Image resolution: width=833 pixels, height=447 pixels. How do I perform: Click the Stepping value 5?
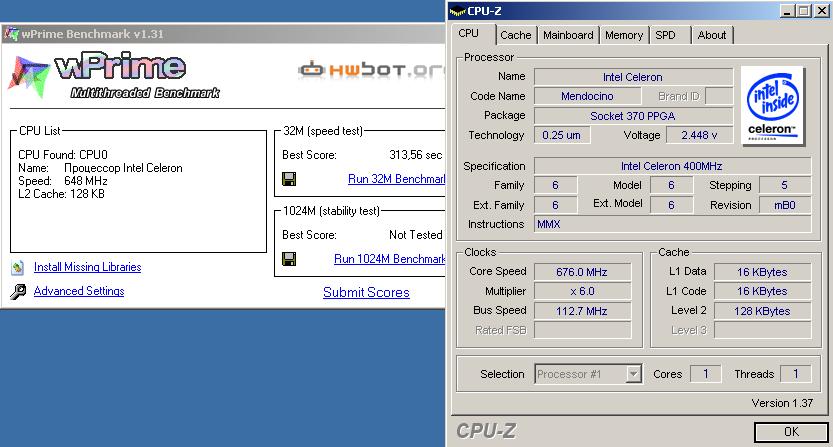tap(785, 185)
